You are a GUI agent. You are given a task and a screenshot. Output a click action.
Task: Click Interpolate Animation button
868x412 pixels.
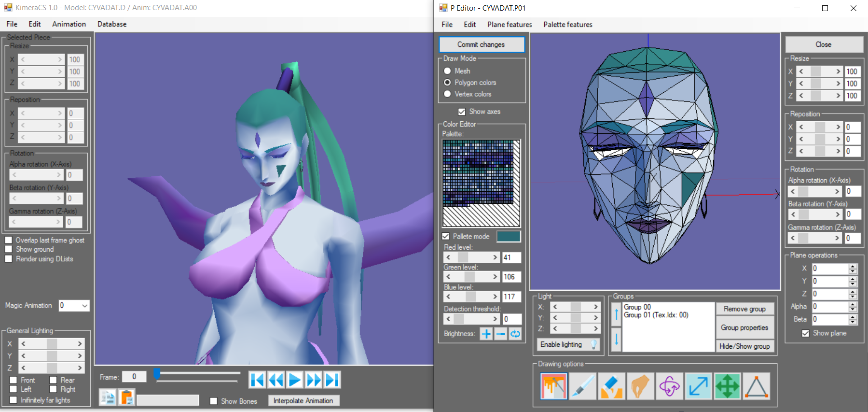303,401
